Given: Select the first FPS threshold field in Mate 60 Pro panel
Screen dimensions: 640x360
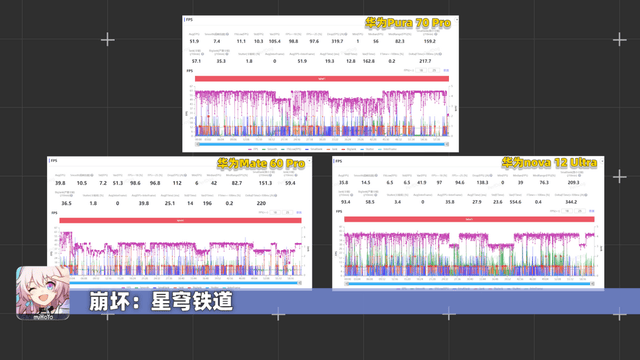Looking at the screenshot, I should click(276, 213).
